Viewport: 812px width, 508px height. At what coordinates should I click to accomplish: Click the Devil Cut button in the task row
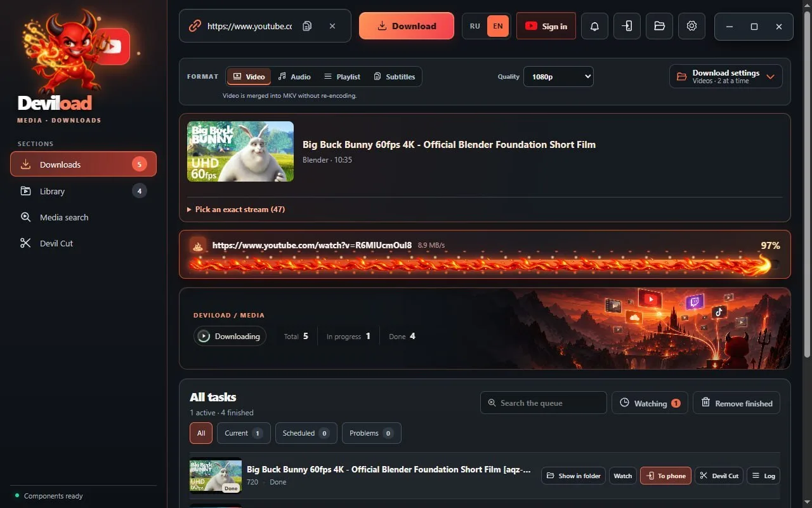[x=719, y=476]
